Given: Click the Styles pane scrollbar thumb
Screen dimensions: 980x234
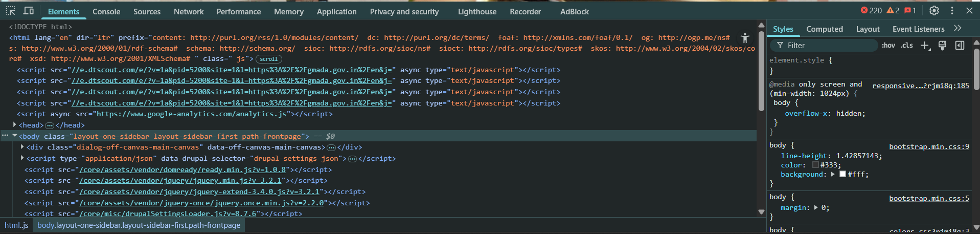Looking at the screenshot, I should pos(976,69).
